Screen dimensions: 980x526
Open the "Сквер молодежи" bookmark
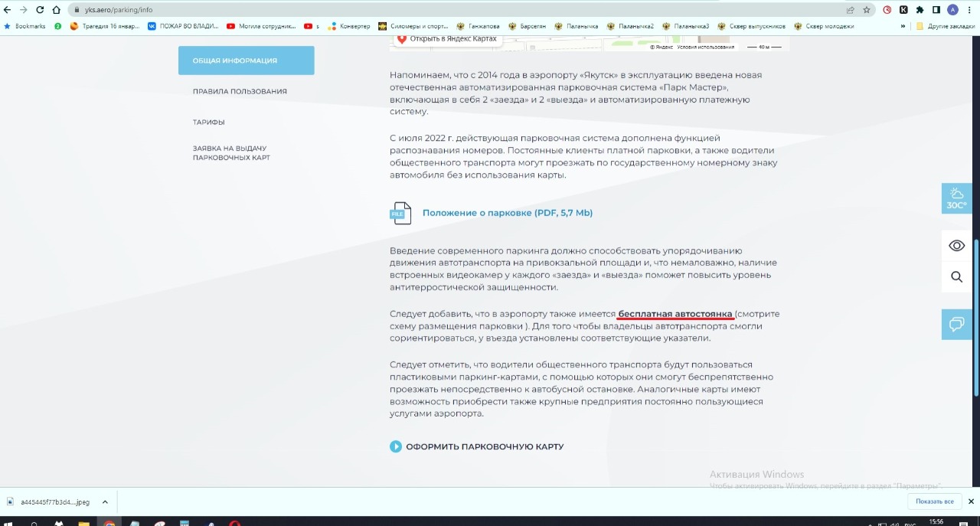(x=824, y=26)
